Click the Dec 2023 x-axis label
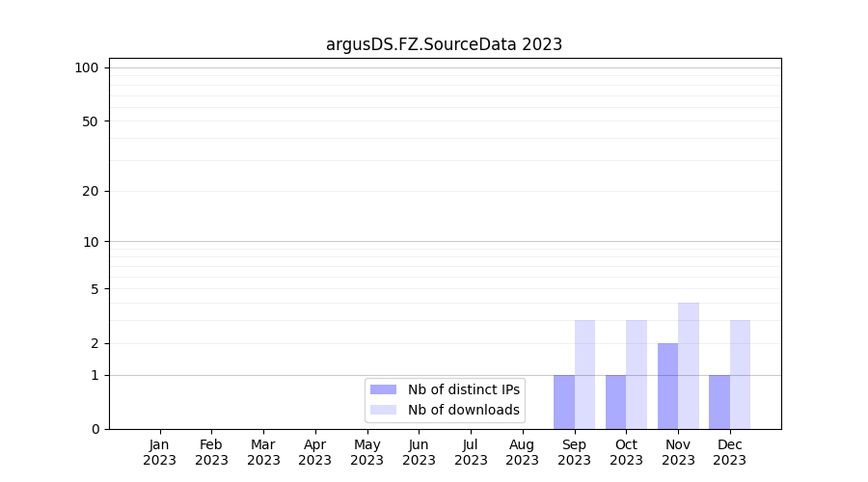The image size is (868, 482). 729,452
